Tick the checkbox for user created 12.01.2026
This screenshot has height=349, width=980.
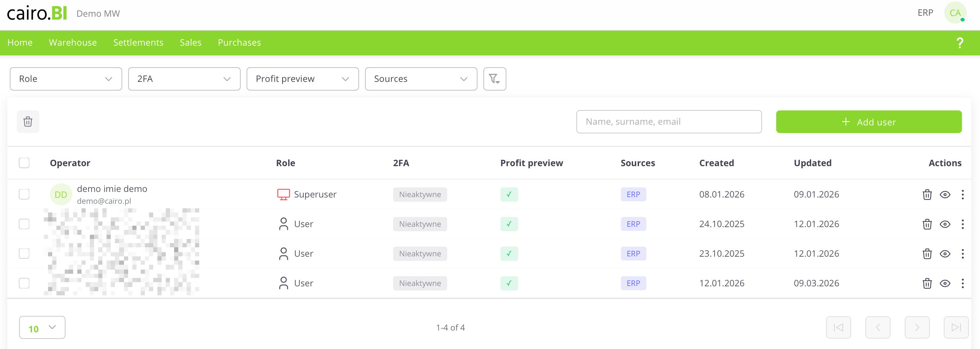[24, 284]
